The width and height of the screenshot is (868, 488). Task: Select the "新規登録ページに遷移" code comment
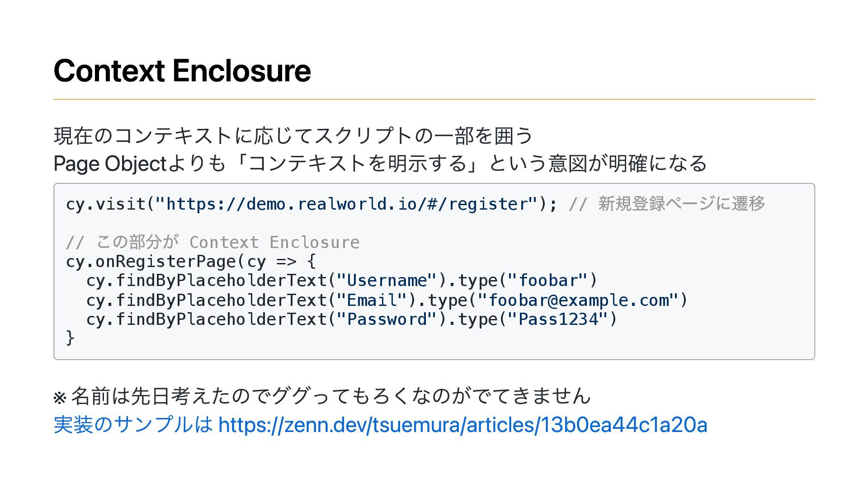click(x=681, y=204)
